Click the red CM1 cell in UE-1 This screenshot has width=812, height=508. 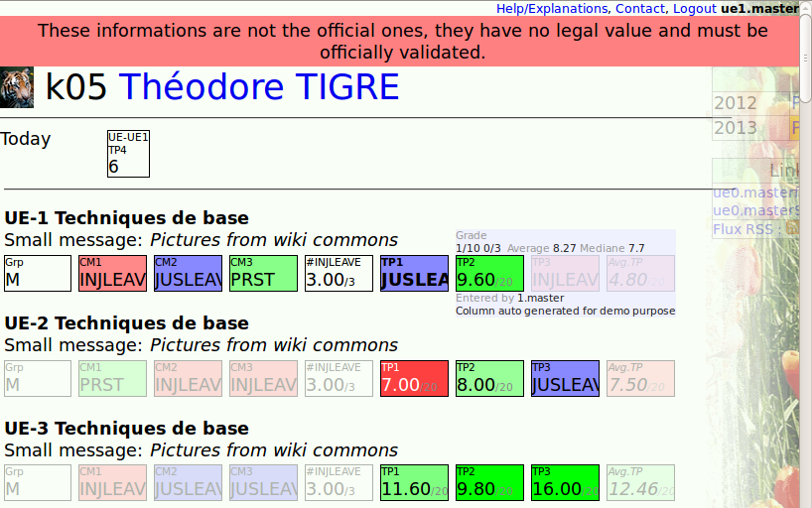[x=113, y=273]
